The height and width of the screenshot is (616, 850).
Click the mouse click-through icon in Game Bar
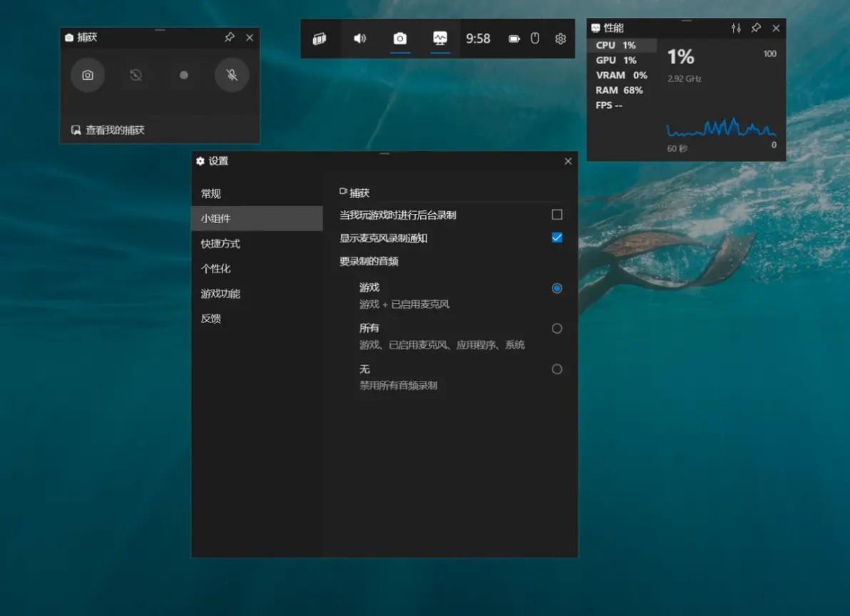pos(535,38)
